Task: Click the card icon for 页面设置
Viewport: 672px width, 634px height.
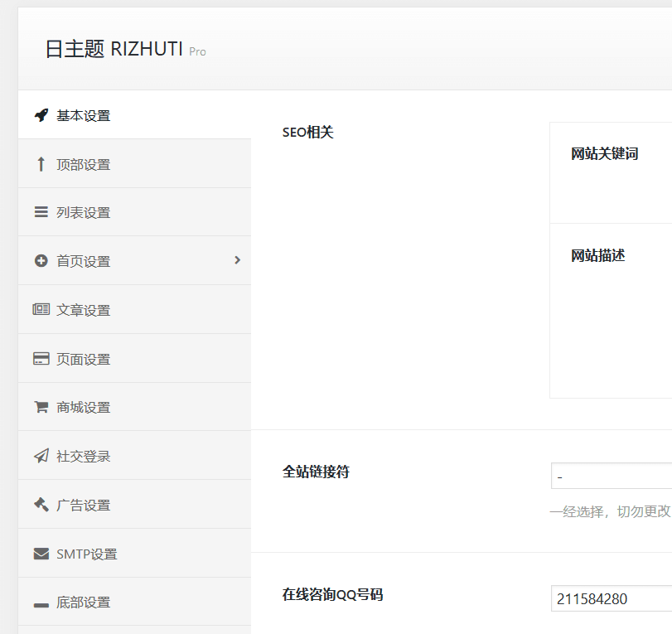Action: click(41, 359)
